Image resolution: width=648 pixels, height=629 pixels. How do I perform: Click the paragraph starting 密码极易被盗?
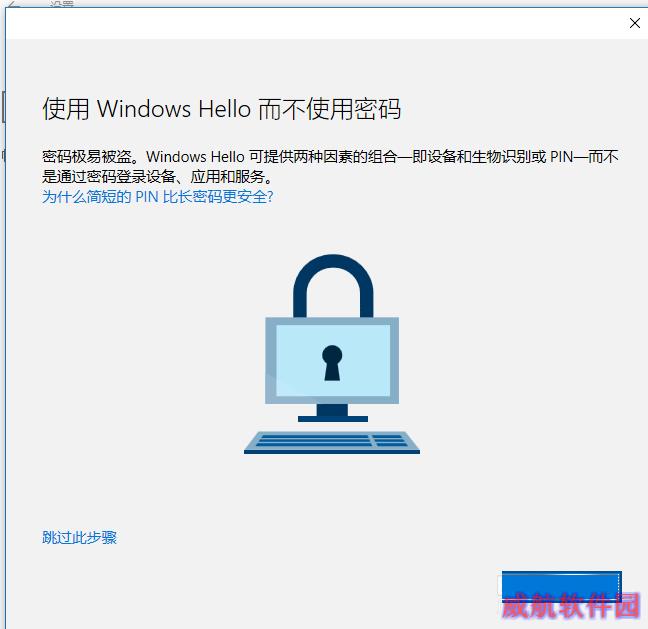330,167
